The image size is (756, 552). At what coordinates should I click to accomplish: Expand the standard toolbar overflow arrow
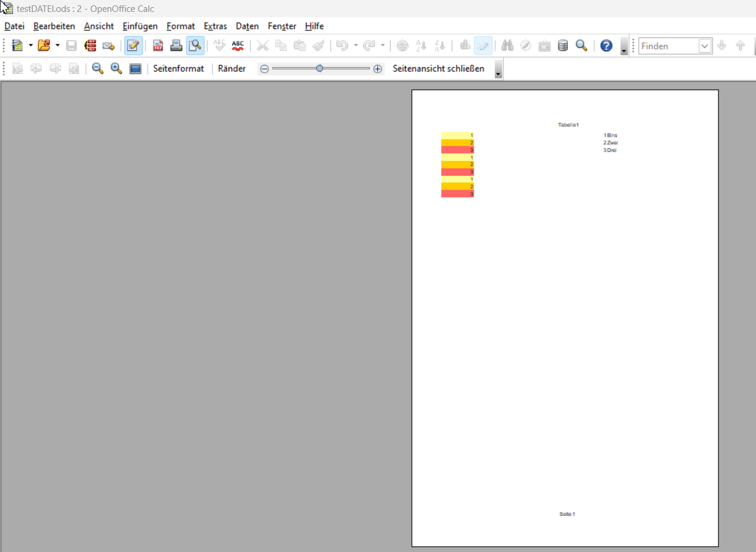click(624, 46)
